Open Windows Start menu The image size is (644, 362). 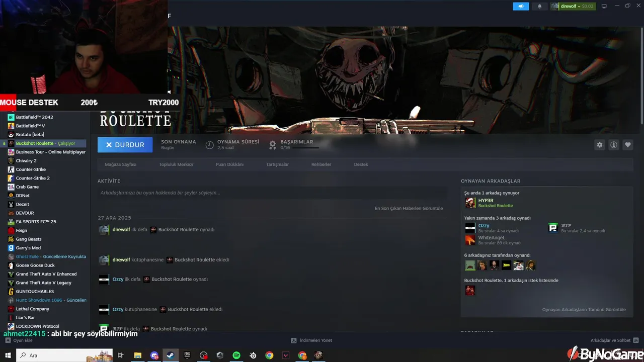[x=8, y=355]
